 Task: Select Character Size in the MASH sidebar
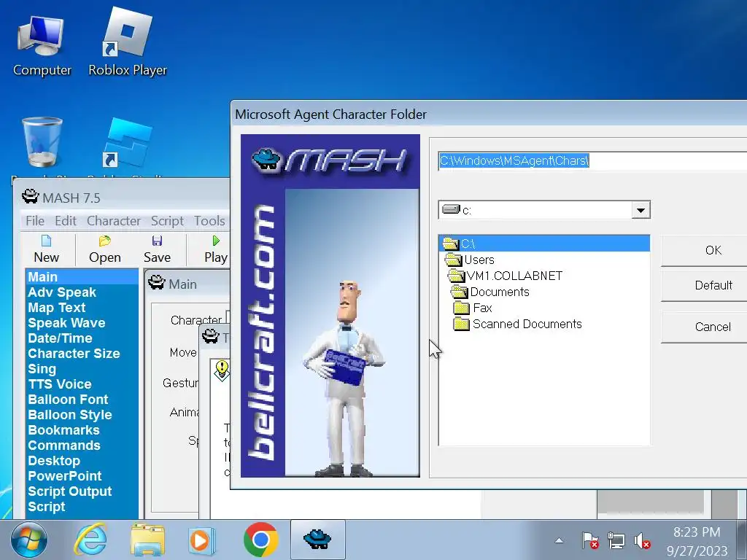coord(82,353)
